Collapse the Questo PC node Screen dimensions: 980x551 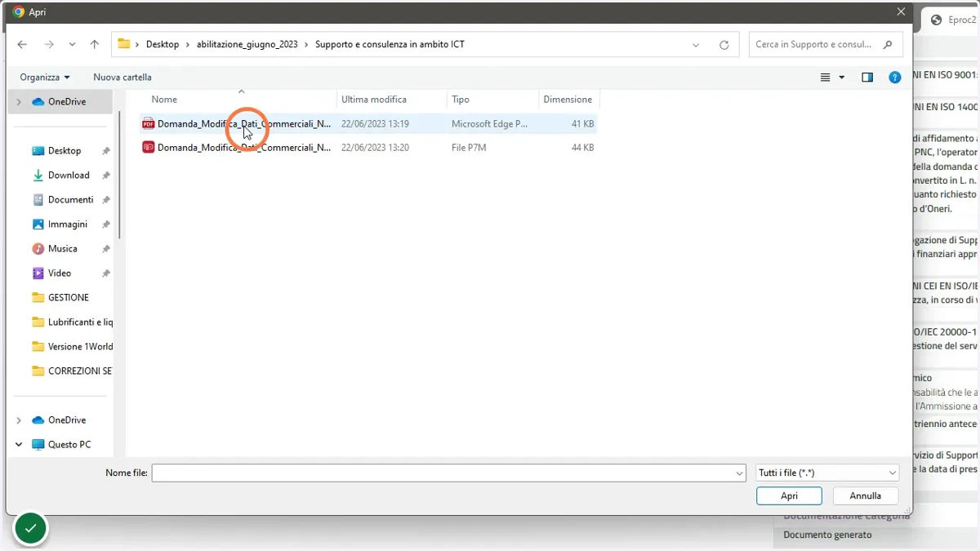point(19,445)
